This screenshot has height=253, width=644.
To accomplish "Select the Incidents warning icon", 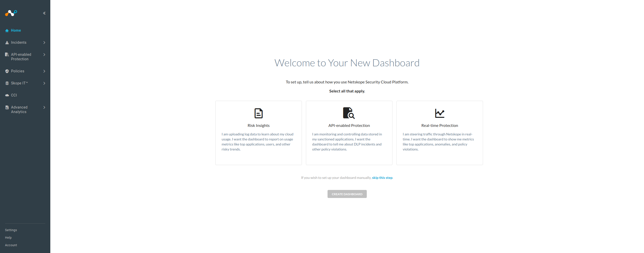I will [7, 42].
